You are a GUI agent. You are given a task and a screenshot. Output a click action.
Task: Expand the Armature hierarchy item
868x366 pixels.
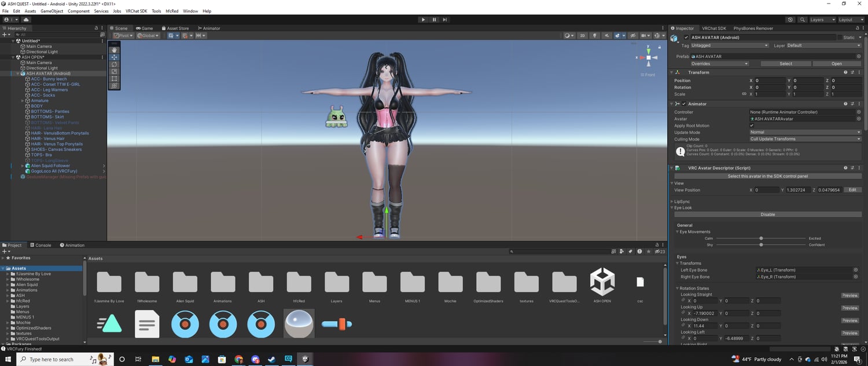coord(23,101)
